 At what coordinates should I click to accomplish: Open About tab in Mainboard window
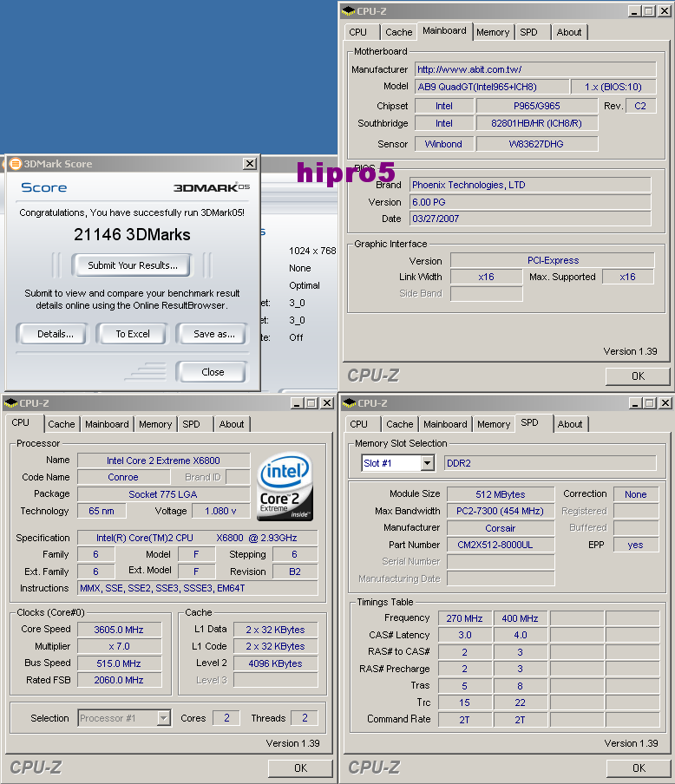[569, 32]
